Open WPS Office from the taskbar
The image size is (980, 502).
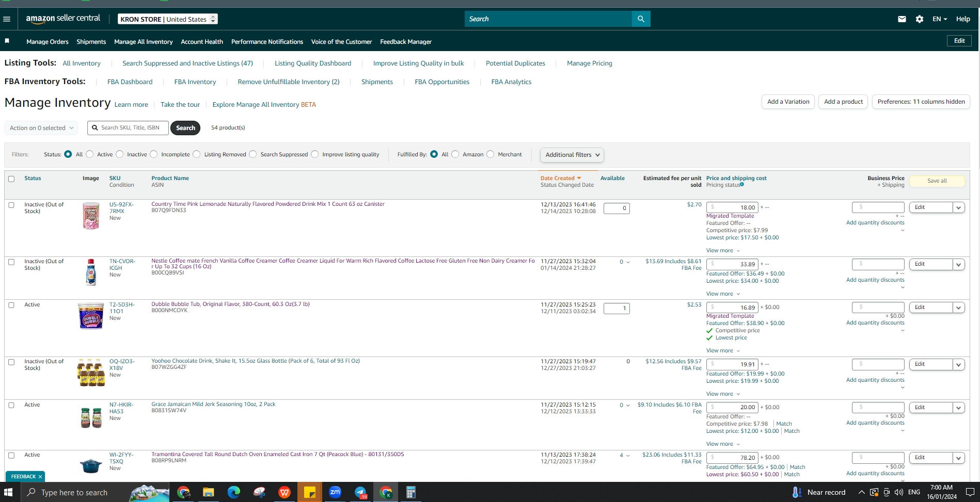284,492
